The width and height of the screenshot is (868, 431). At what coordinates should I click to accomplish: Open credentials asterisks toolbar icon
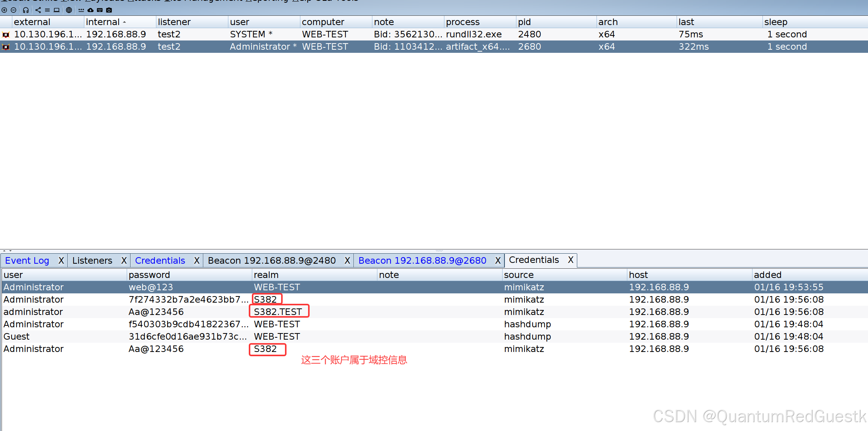point(81,10)
